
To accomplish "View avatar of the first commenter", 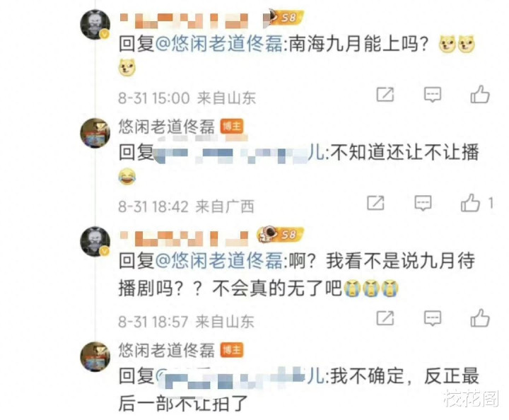I will pos(95,25).
